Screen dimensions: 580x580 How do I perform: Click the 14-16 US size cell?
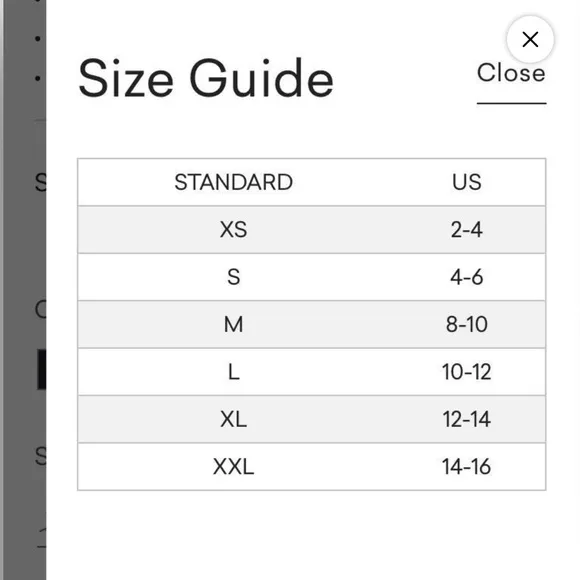click(467, 466)
